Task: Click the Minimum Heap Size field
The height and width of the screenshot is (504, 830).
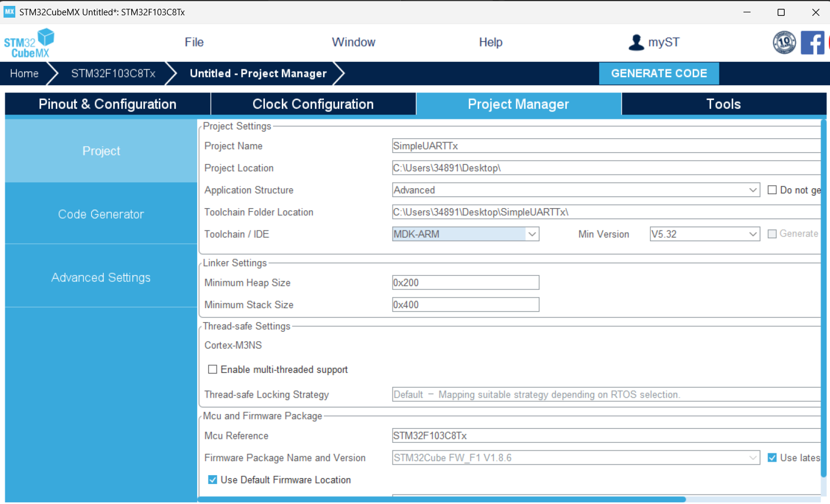Action: click(466, 283)
